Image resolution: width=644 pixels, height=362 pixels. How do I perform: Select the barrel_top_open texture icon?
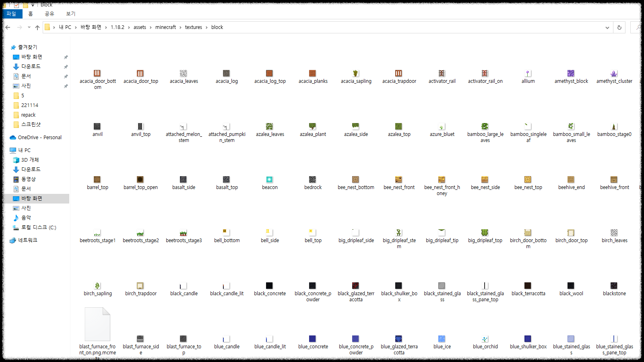pyautogui.click(x=140, y=180)
